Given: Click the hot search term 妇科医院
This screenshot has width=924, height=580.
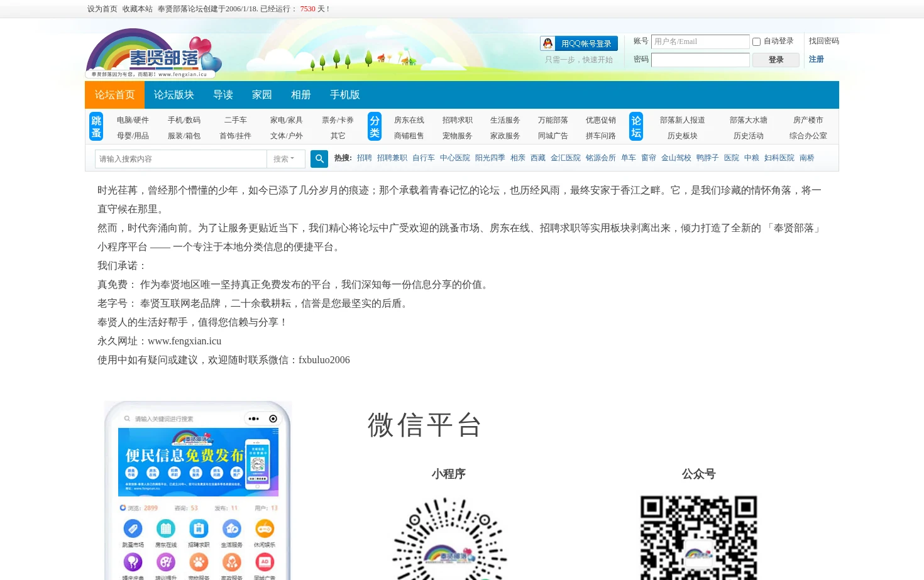Looking at the screenshot, I should click(779, 158).
